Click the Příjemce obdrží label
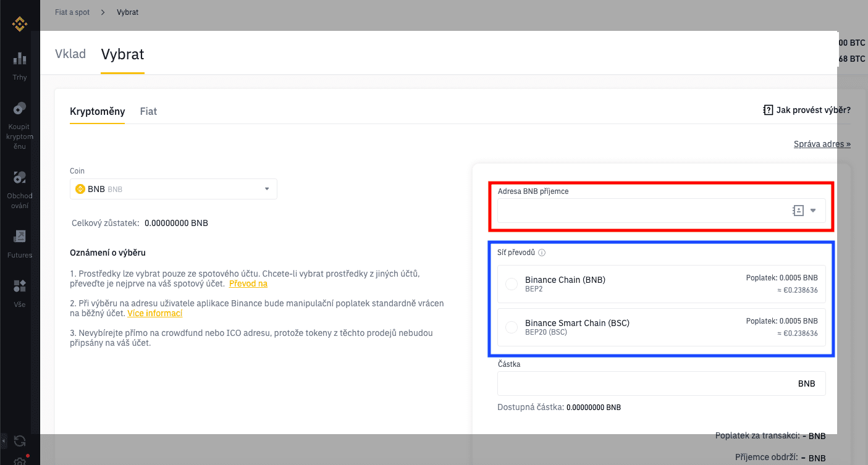 [766, 458]
